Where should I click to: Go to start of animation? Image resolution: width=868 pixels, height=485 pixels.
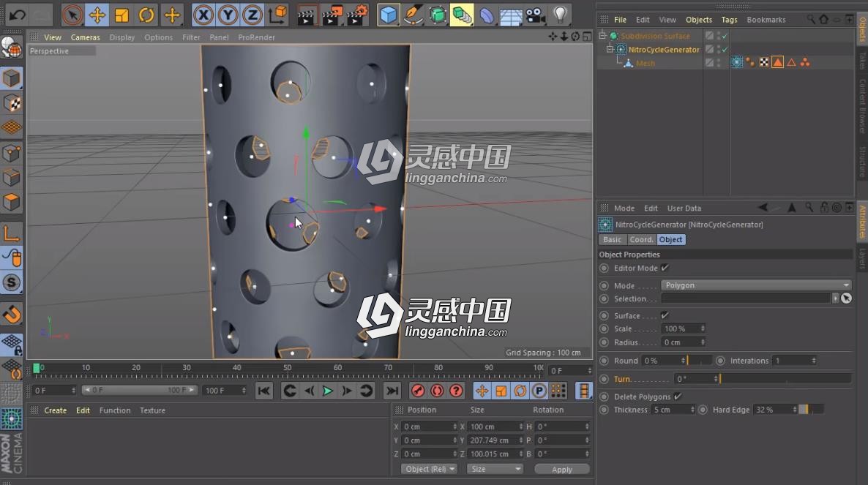coord(264,391)
